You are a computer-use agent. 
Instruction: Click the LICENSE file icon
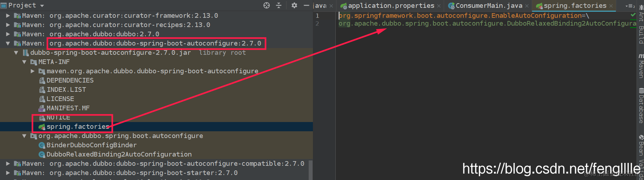[42, 99]
